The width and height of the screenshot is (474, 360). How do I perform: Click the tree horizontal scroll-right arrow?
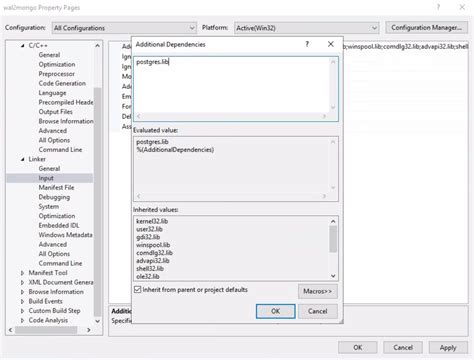89,330
